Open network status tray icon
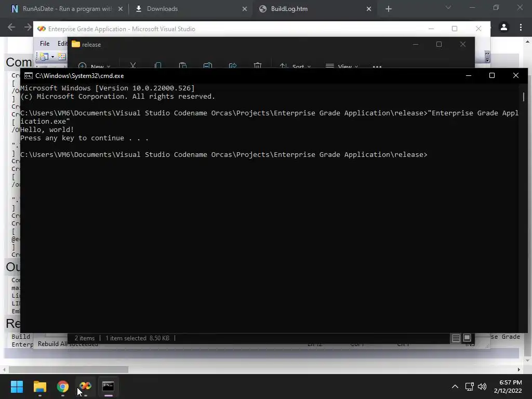Screen dimensions: 532x399 (469, 387)
